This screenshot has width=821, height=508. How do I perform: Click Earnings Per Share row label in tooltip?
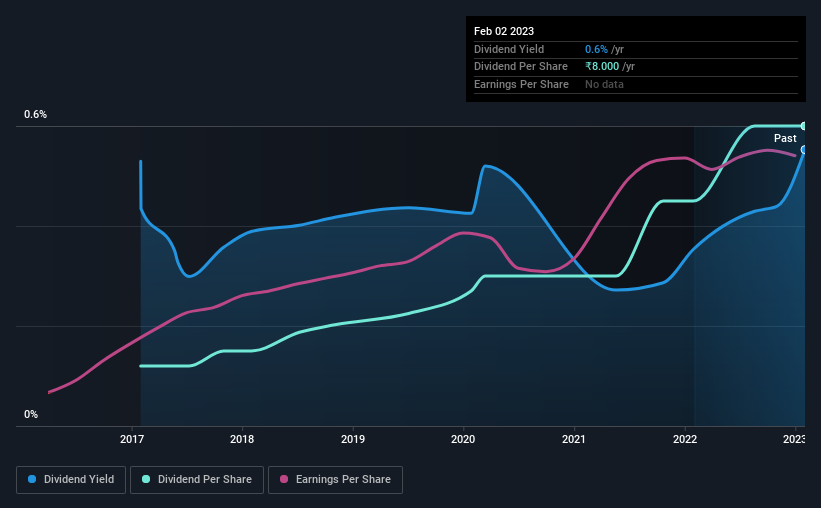(521, 84)
